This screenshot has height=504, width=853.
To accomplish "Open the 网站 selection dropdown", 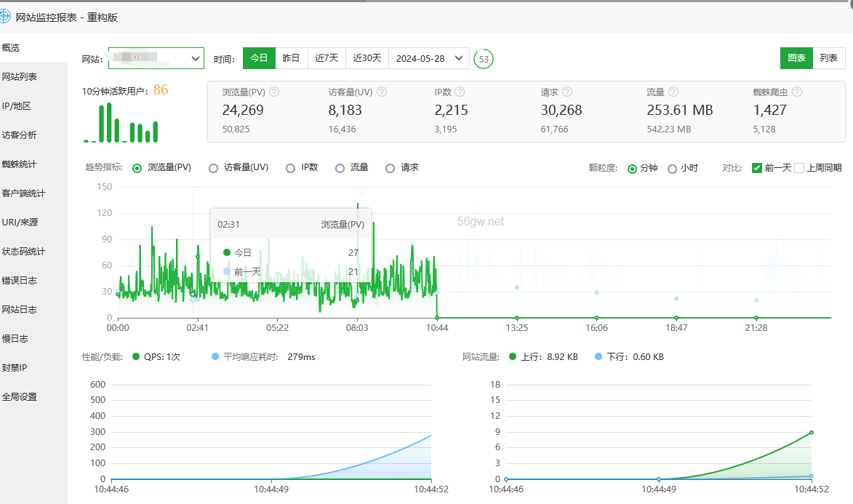I will pyautogui.click(x=156, y=58).
